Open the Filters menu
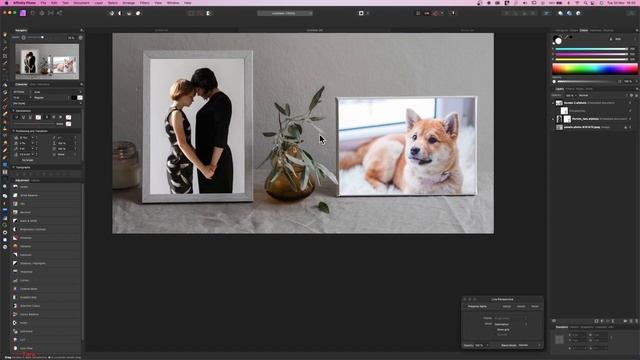This screenshot has width=640, height=360. coord(144,3)
